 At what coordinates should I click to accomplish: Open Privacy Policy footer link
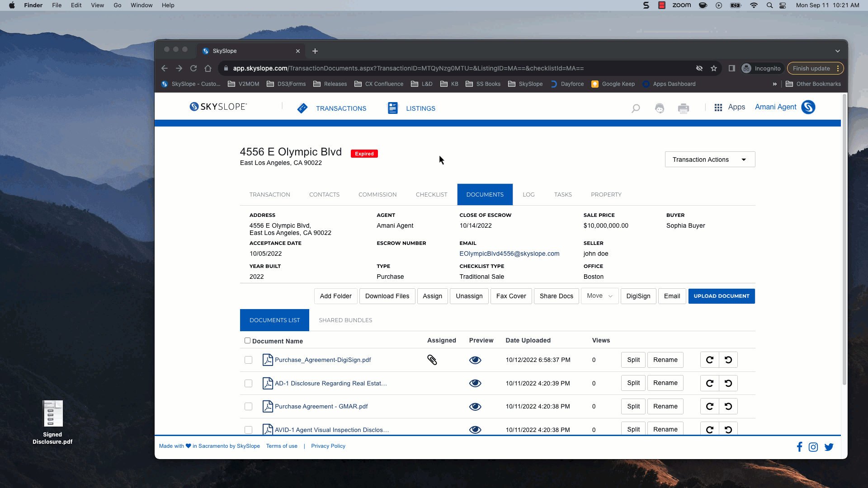(328, 446)
